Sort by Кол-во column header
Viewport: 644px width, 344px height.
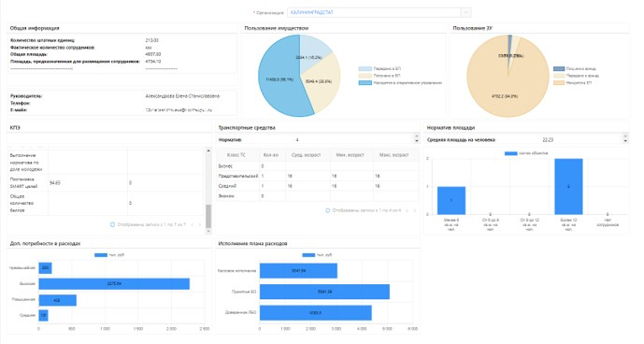coord(271,155)
